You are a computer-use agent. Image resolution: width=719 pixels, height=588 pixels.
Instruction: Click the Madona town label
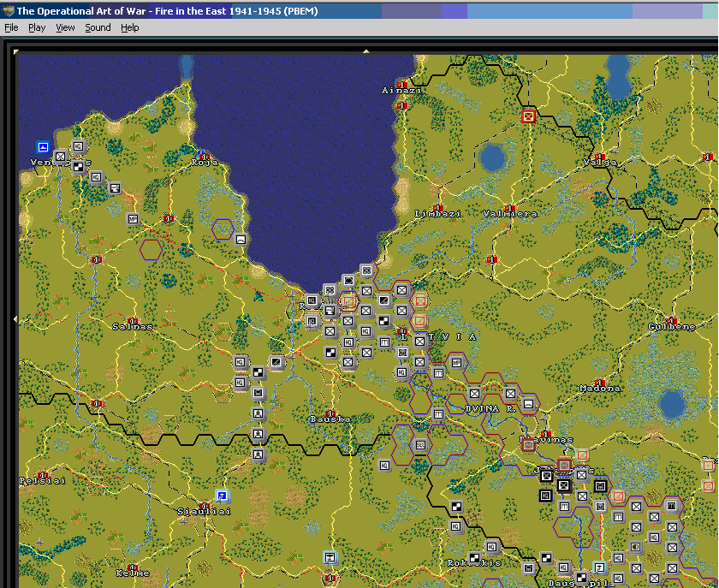pos(600,389)
